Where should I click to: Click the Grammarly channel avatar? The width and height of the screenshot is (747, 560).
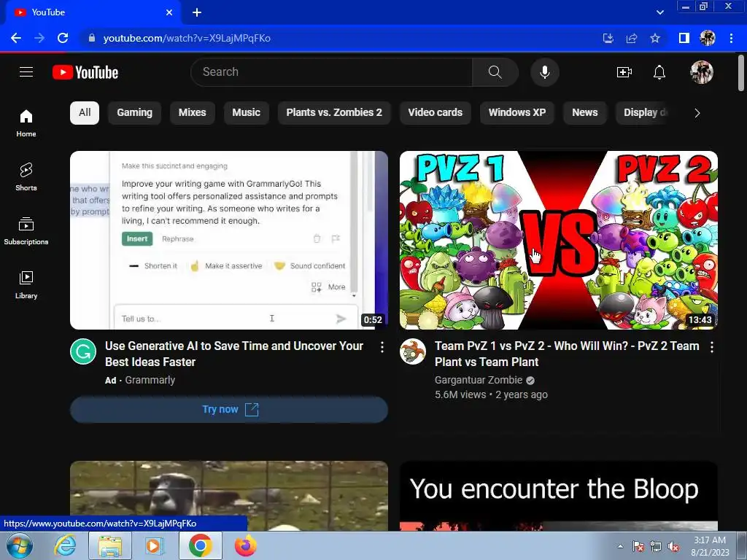pos(83,351)
